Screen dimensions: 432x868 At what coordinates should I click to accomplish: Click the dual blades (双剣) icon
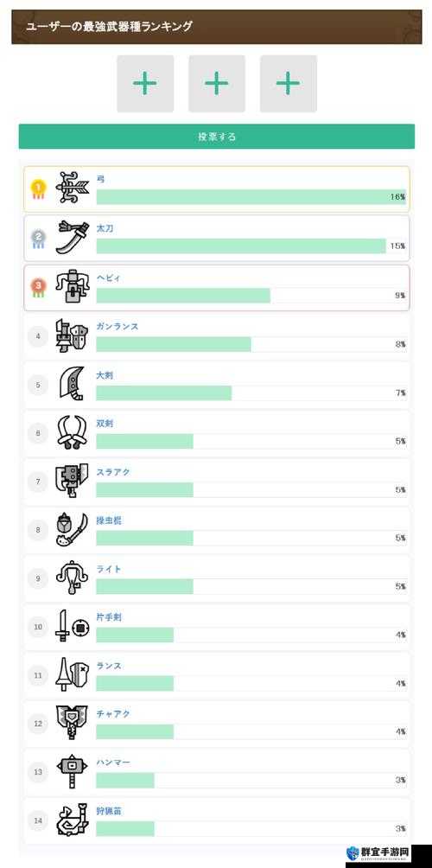pyautogui.click(x=72, y=432)
